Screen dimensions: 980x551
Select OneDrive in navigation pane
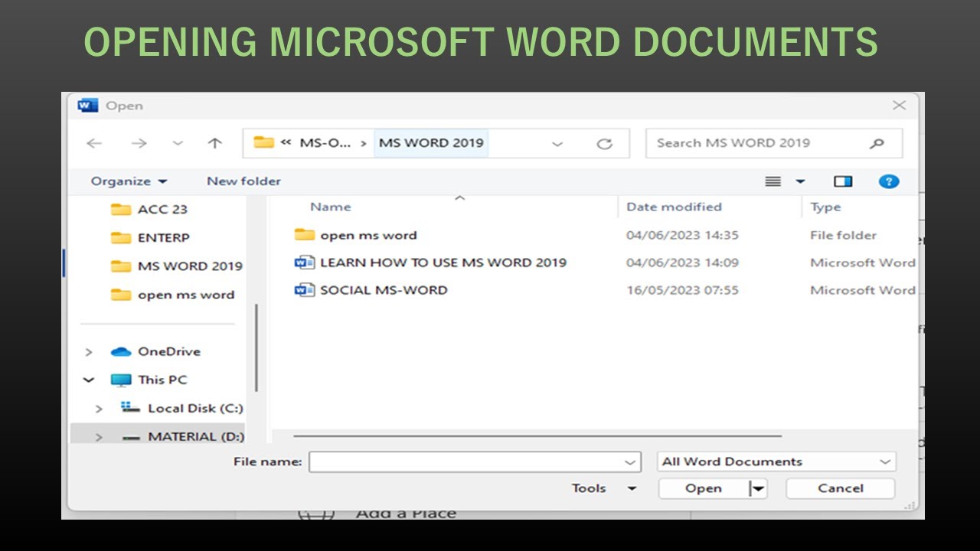click(156, 352)
